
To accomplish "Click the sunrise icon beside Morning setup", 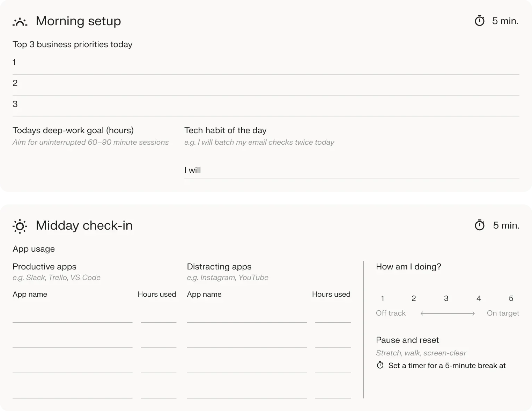I will pos(20,22).
